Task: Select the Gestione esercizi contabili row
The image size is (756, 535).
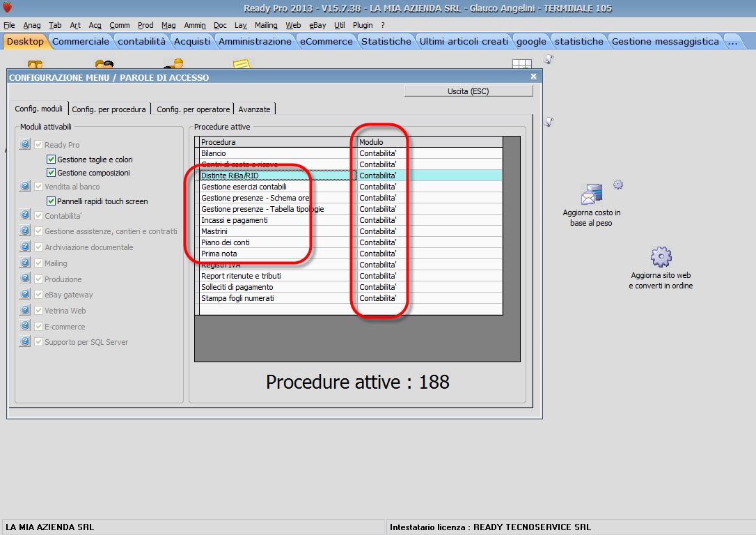Action: tap(351, 187)
